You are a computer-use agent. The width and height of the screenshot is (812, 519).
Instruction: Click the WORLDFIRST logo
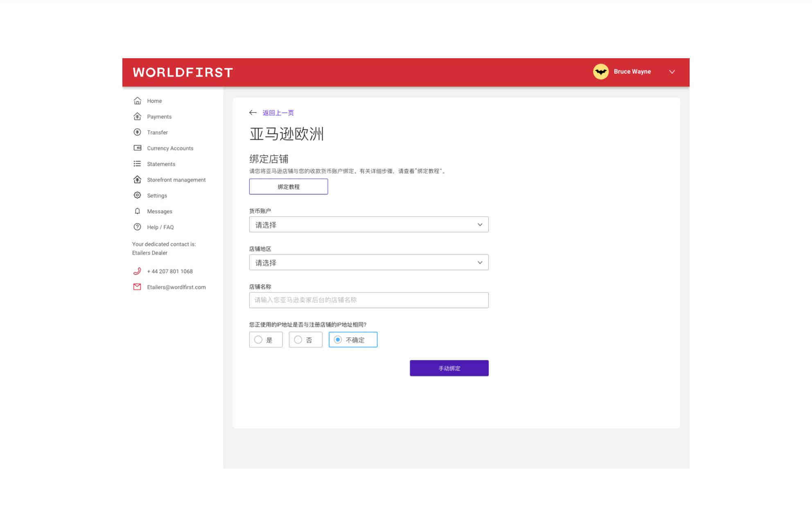183,73
